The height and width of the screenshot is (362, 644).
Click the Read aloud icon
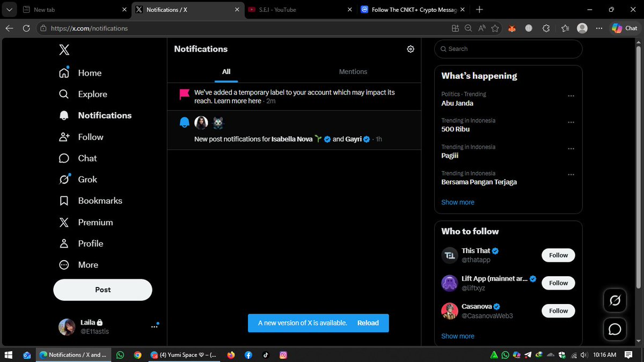[482, 28]
